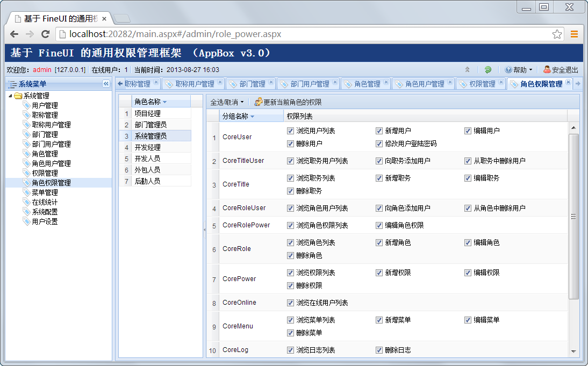Click the tag icon beside 在线统计
This screenshot has width=588, height=366.
click(x=27, y=202)
